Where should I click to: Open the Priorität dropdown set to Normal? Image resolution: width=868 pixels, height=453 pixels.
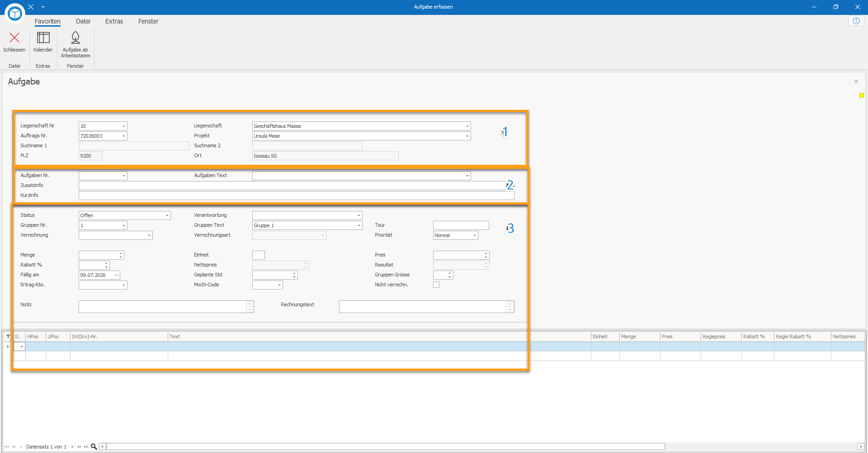point(475,235)
